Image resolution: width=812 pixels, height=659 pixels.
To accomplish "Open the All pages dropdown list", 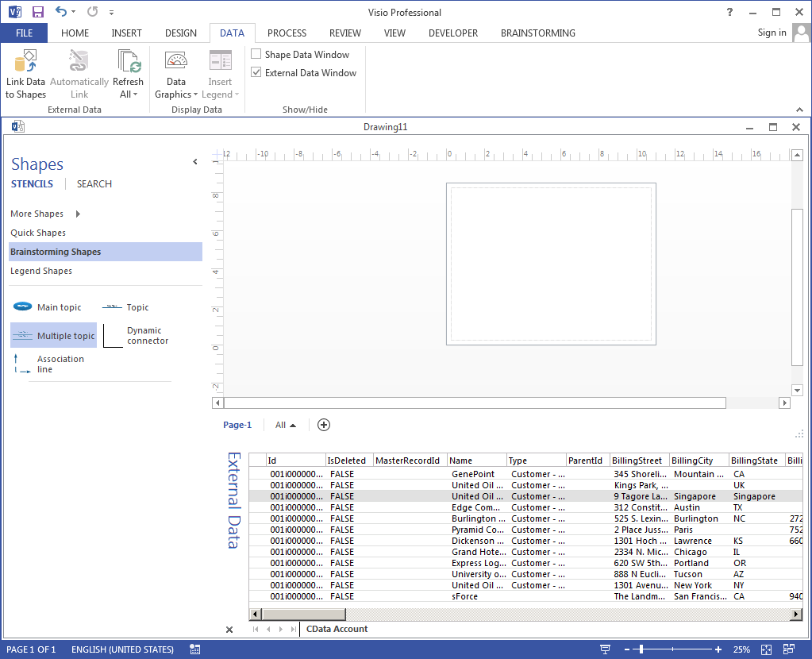I will click(285, 425).
